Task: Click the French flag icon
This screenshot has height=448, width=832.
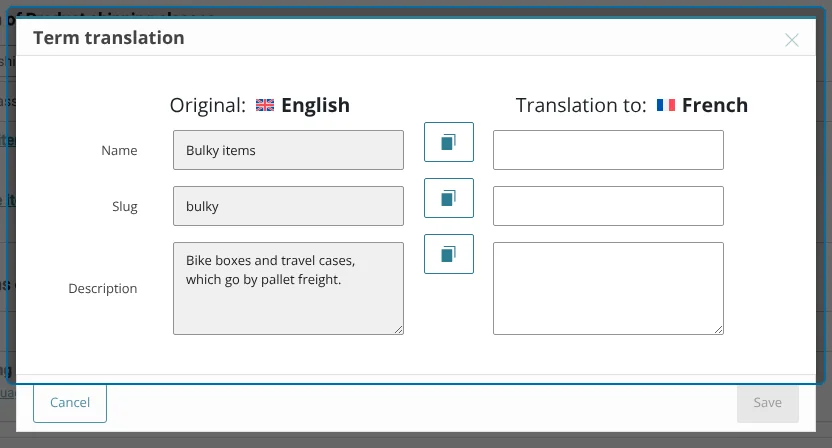Action: 666,105
